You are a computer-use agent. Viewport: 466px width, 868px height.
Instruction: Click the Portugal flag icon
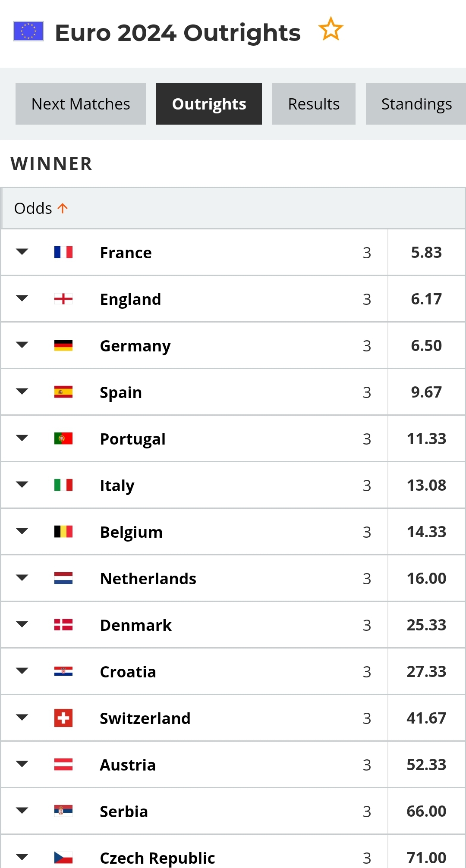click(63, 439)
